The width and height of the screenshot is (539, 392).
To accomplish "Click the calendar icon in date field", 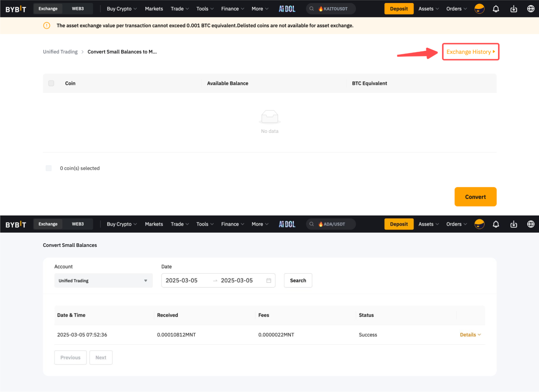I will coord(269,281).
